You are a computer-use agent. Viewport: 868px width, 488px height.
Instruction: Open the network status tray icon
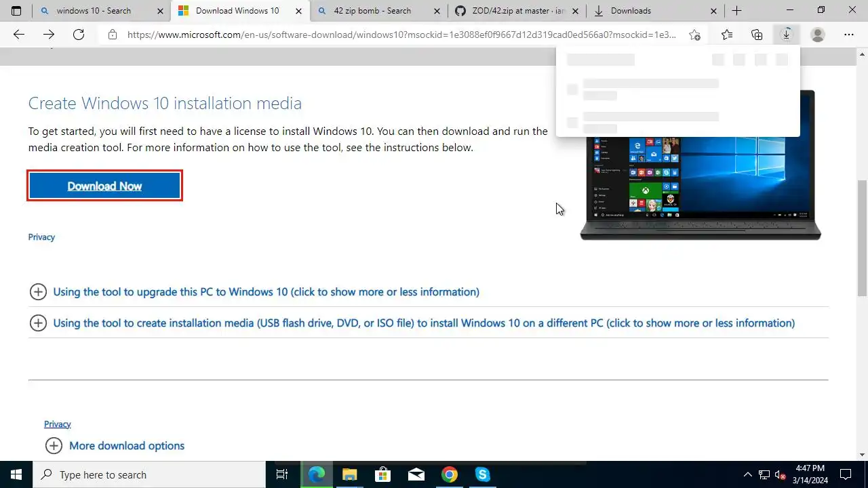tap(764, 474)
